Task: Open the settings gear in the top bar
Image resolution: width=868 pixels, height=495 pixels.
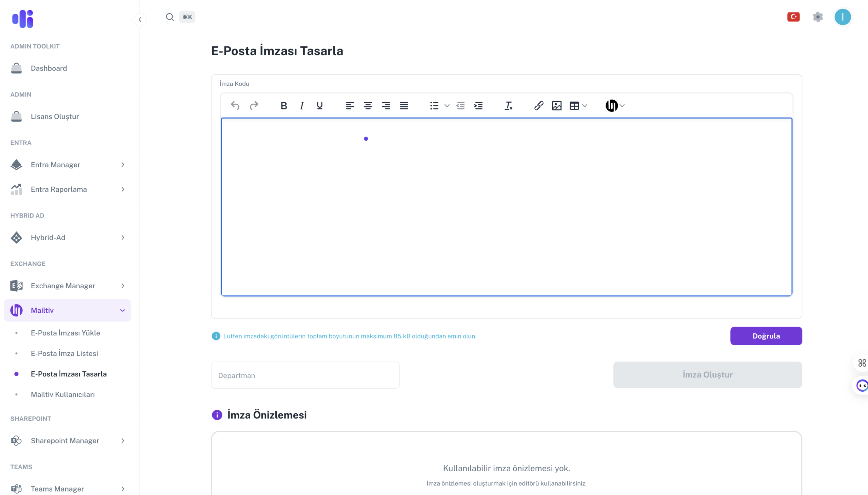Action: [x=818, y=16]
